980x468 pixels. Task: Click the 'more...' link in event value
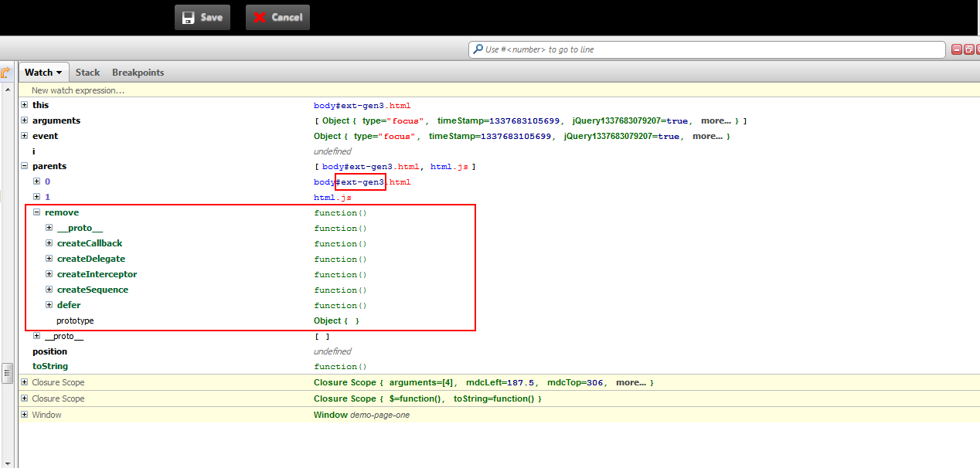(708, 136)
